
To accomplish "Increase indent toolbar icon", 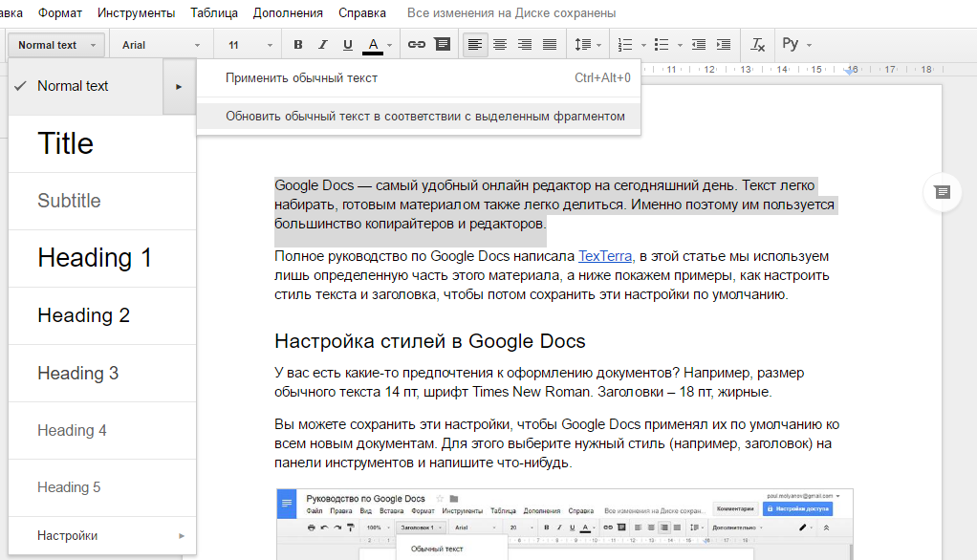I will click(x=724, y=45).
